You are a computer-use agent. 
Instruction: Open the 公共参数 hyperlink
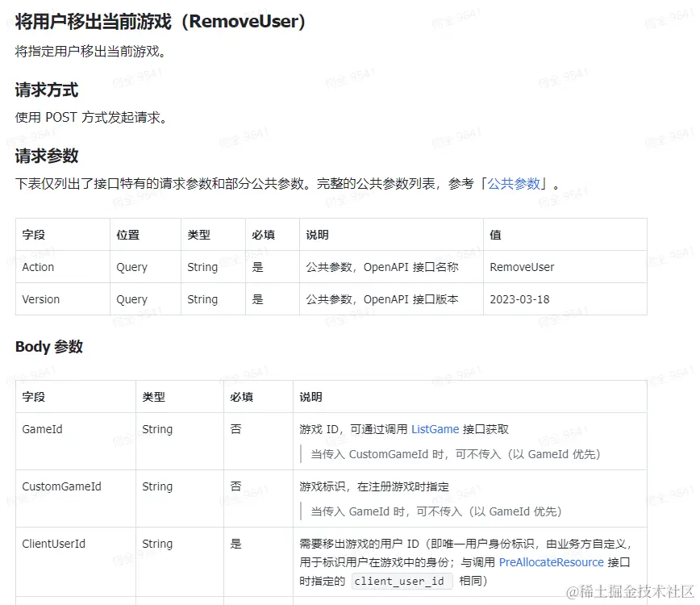click(x=516, y=183)
